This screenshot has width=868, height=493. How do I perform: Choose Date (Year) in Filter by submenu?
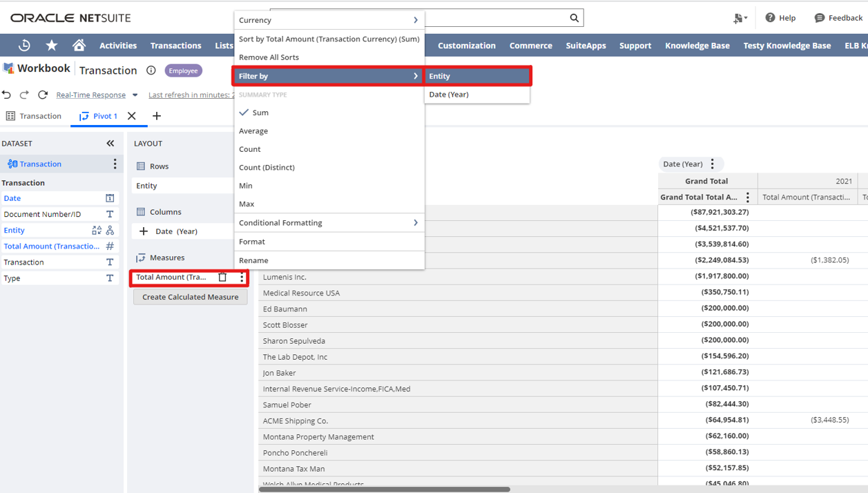coord(477,95)
